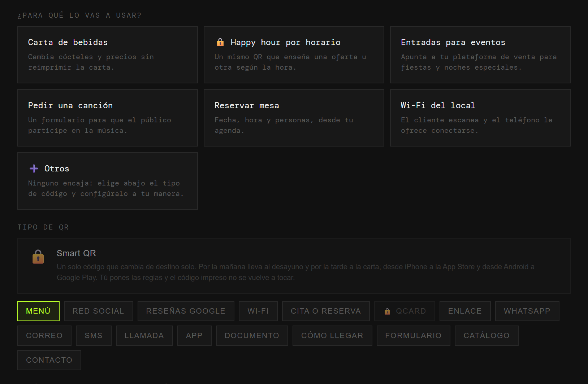The image size is (588, 384).
Task: Click the text 'Fecha, hora y personas, desde tu agenda.'
Action: click(x=284, y=125)
